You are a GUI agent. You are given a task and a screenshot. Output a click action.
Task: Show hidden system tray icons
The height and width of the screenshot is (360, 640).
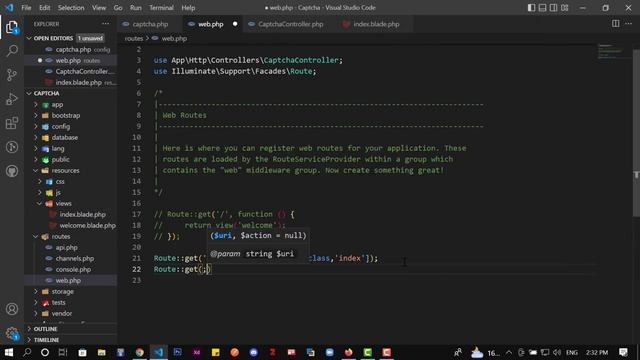point(509,352)
